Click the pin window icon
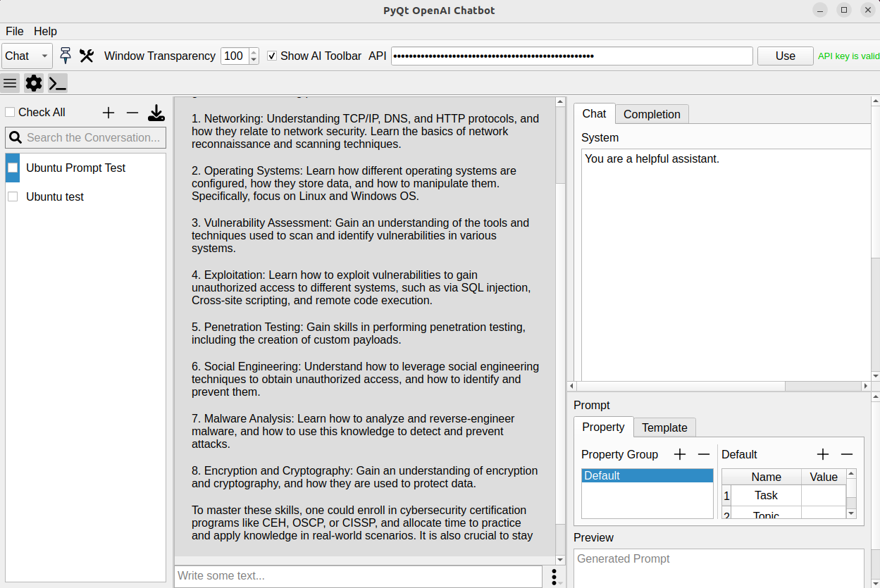880x588 pixels. pos(66,56)
